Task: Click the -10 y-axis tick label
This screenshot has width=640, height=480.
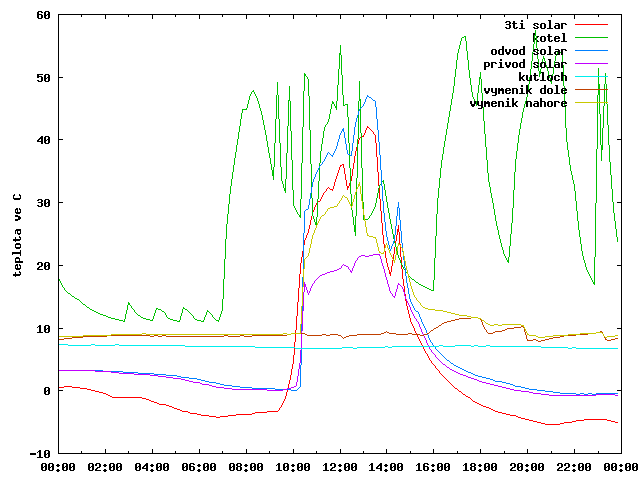Action: tap(40, 453)
